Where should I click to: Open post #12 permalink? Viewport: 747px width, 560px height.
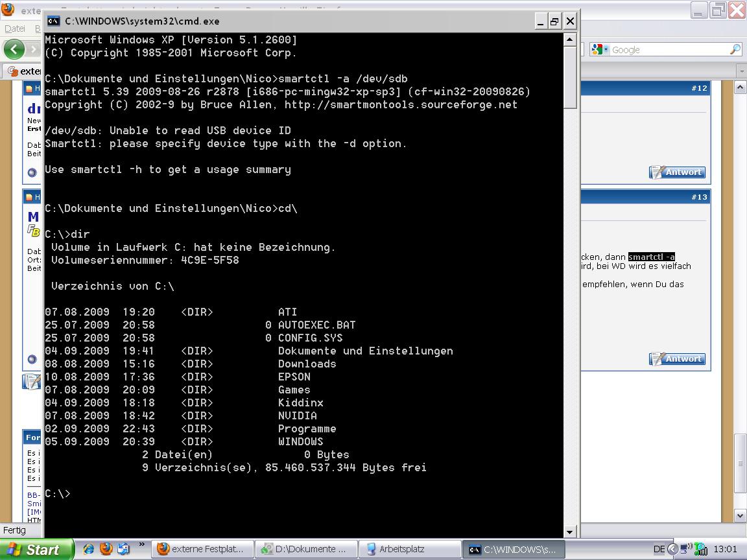(700, 88)
